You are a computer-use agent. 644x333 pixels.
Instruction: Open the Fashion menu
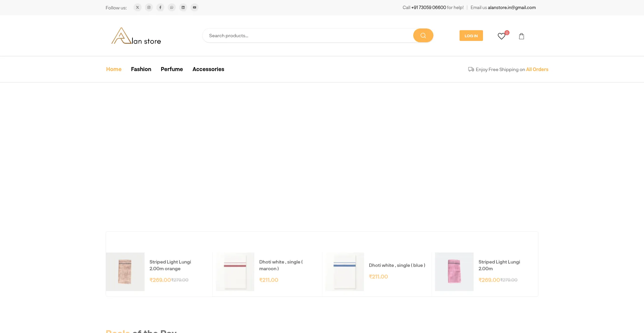(141, 69)
